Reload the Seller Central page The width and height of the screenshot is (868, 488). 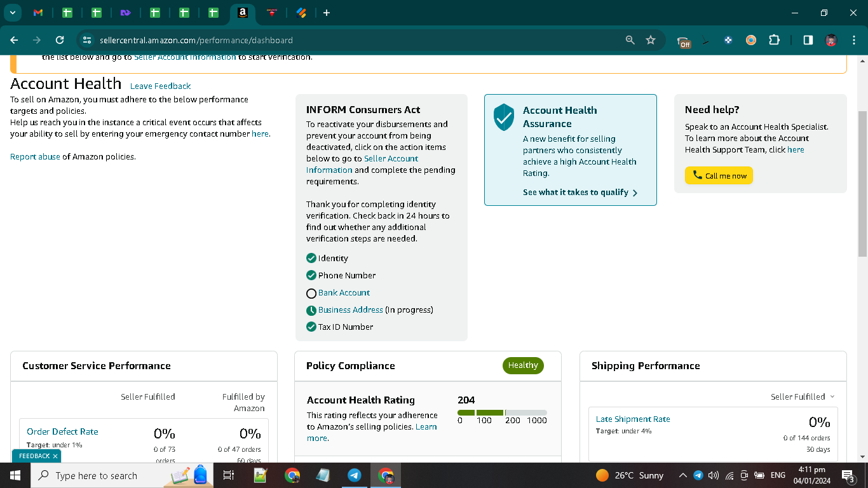pos(60,40)
